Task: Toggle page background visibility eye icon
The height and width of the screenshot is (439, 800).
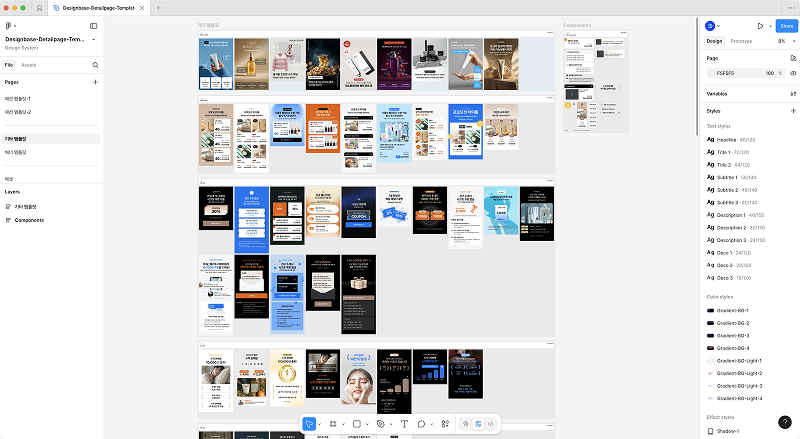Action: pyautogui.click(x=793, y=73)
